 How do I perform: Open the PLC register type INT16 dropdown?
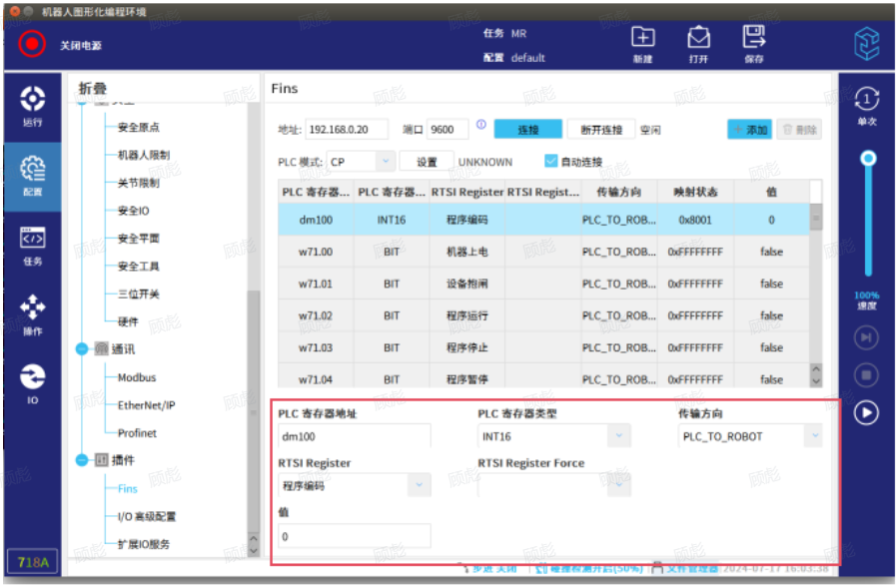click(x=619, y=436)
